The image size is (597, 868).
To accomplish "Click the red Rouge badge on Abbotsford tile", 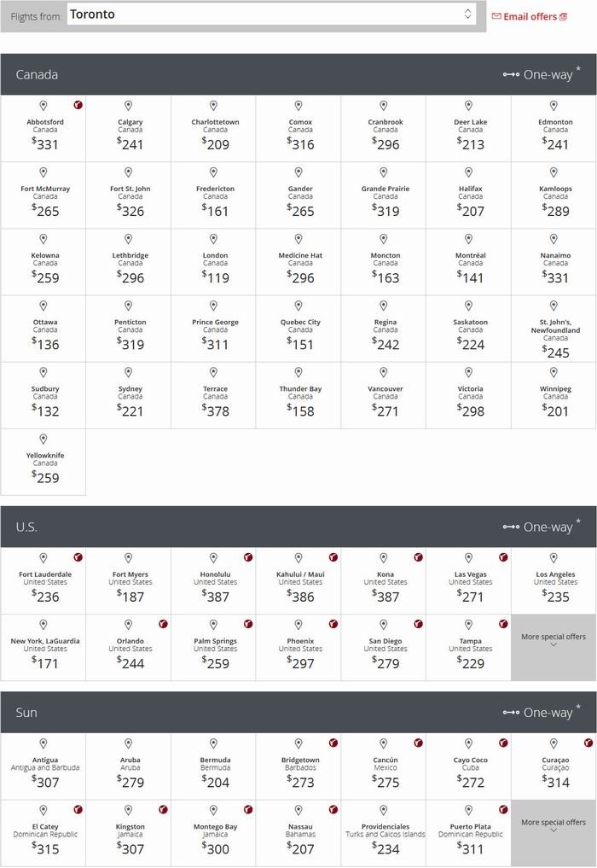I will (x=78, y=104).
